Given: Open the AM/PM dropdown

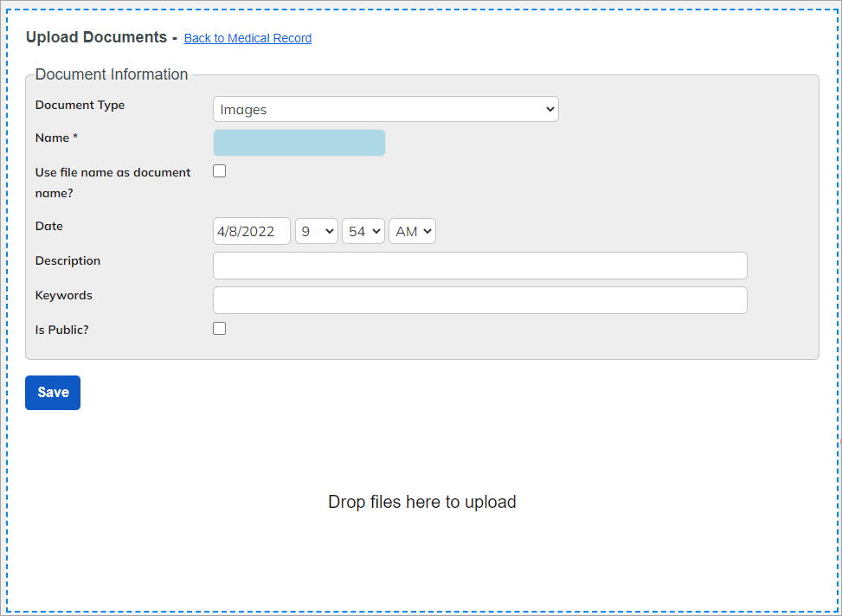Looking at the screenshot, I should (x=412, y=231).
